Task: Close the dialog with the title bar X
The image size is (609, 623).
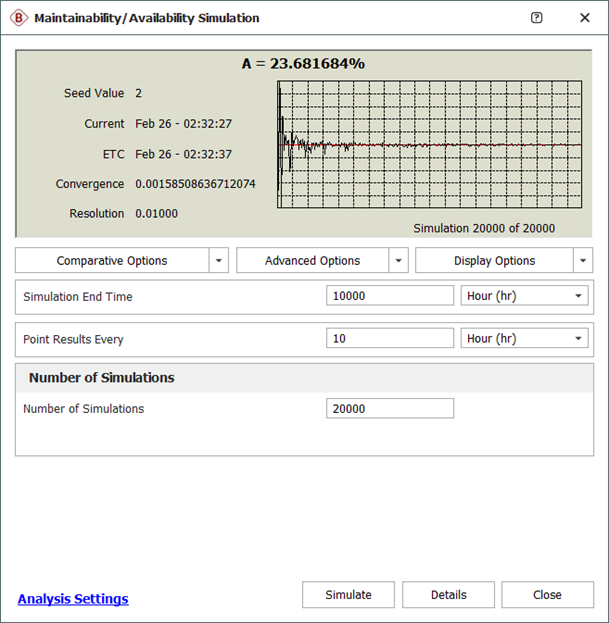Action: 585,18
